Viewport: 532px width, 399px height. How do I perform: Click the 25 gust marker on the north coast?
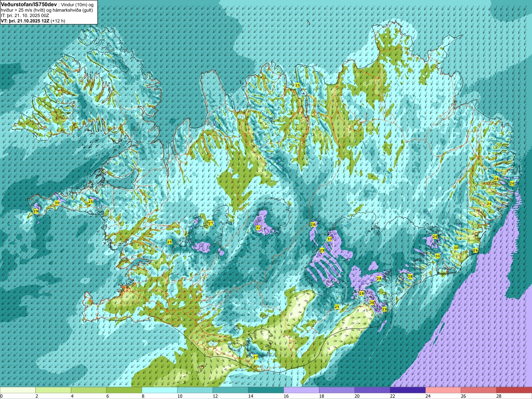click(298, 85)
